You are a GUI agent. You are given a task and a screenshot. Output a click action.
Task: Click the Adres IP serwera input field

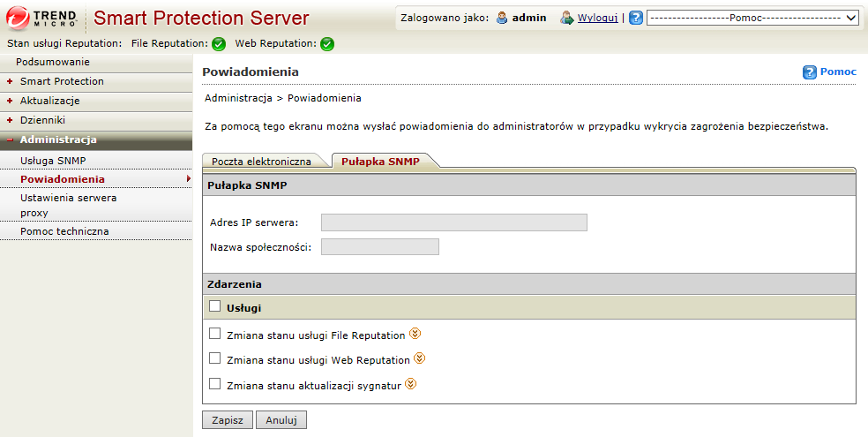coord(454,222)
